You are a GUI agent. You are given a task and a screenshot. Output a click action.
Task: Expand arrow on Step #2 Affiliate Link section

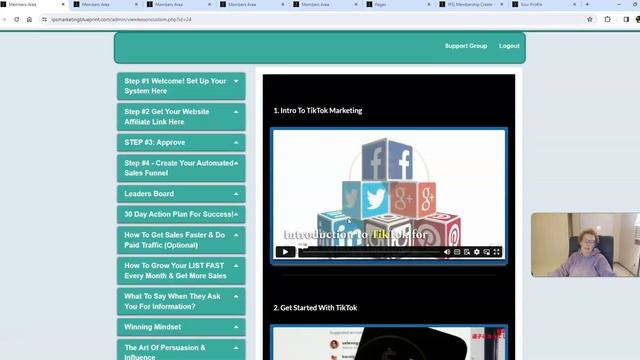(236, 112)
